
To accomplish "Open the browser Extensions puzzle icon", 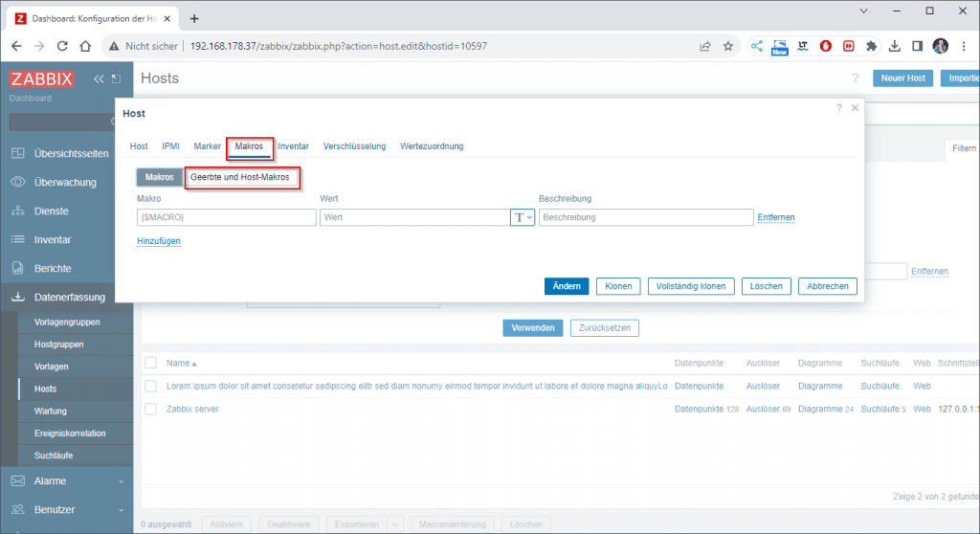I will coord(871,46).
